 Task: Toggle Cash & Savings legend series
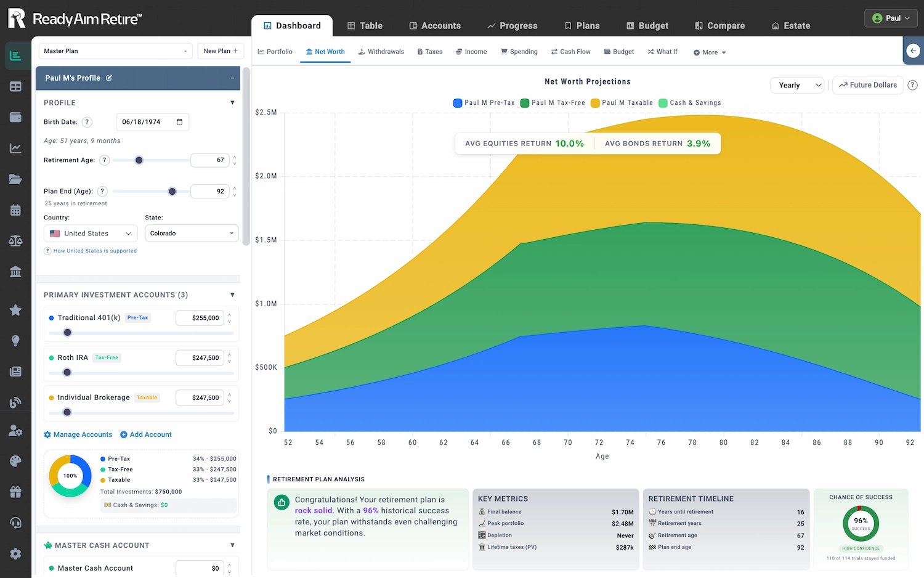tap(689, 103)
